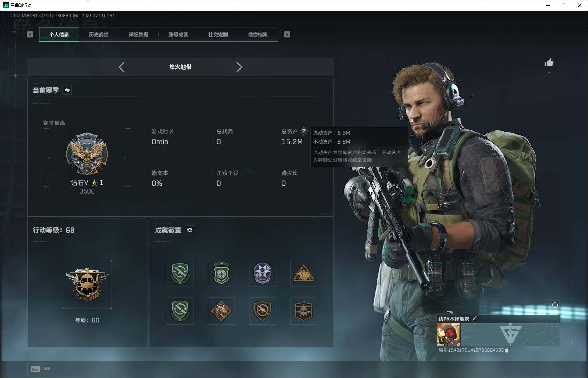Go to next game mode with right chevron
The image size is (588, 378).
pyautogui.click(x=239, y=67)
